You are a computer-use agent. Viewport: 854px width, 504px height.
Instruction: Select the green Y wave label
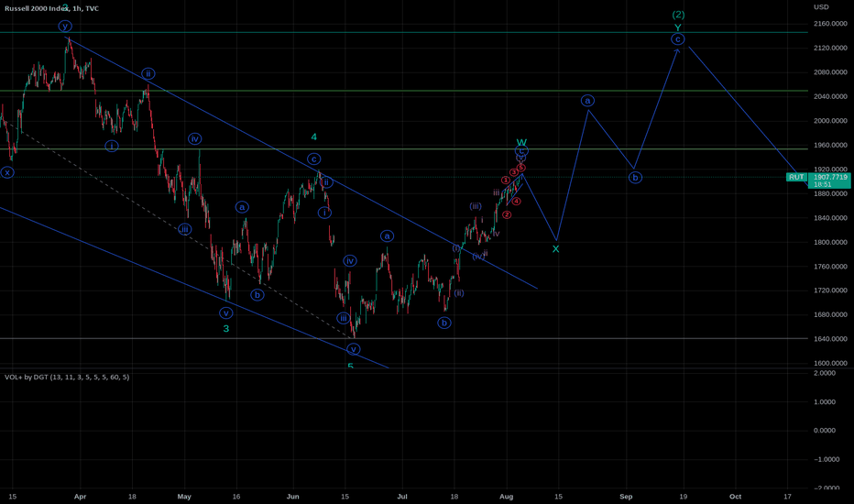678,27
